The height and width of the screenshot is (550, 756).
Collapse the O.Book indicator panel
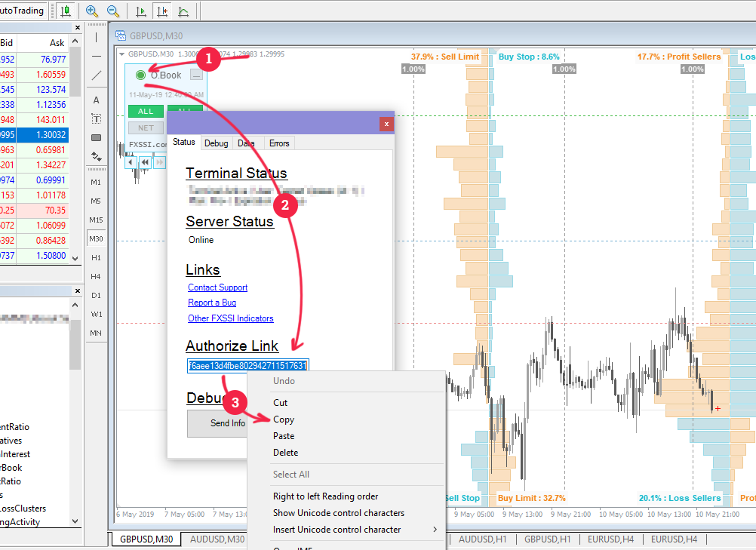(196, 75)
